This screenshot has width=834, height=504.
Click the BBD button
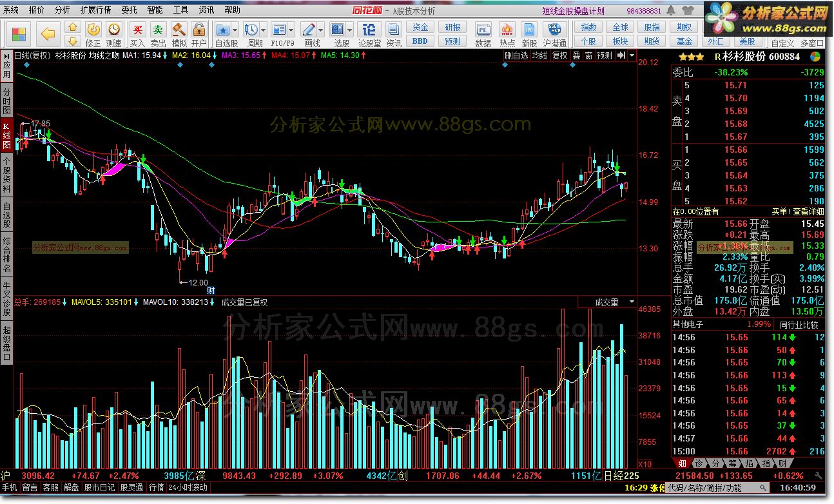point(420,41)
